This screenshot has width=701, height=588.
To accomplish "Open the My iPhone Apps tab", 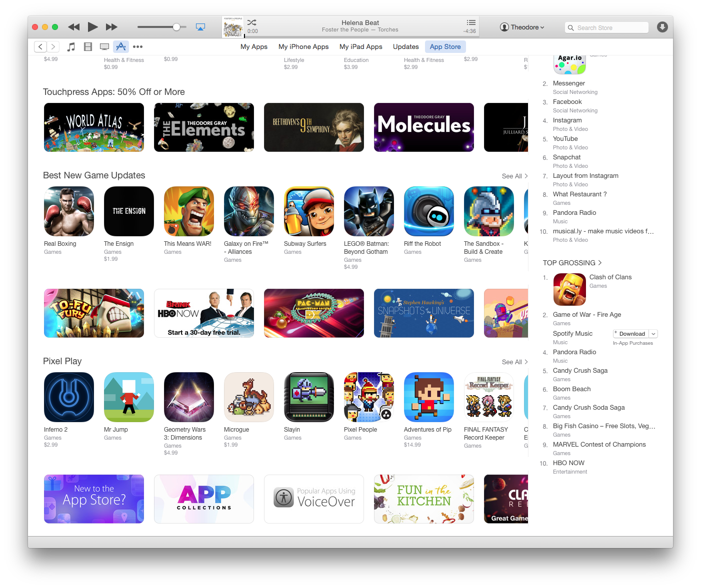I will tap(303, 47).
